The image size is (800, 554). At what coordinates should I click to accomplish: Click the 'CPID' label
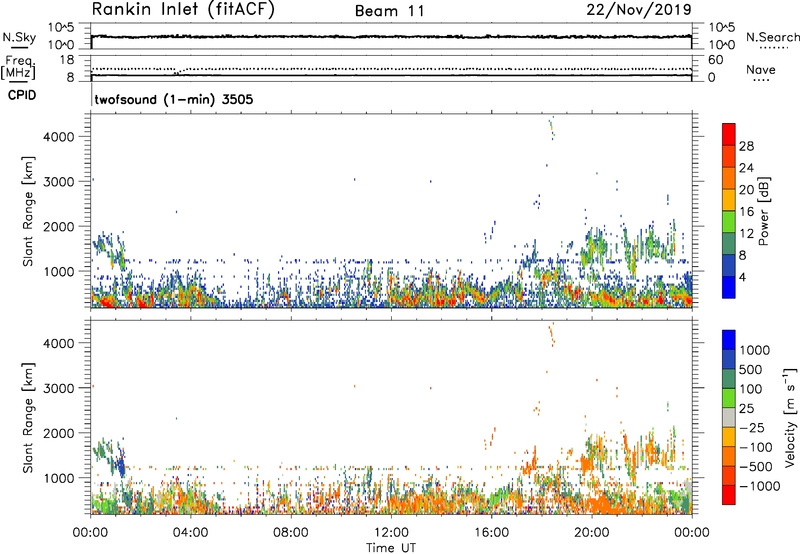pos(22,95)
